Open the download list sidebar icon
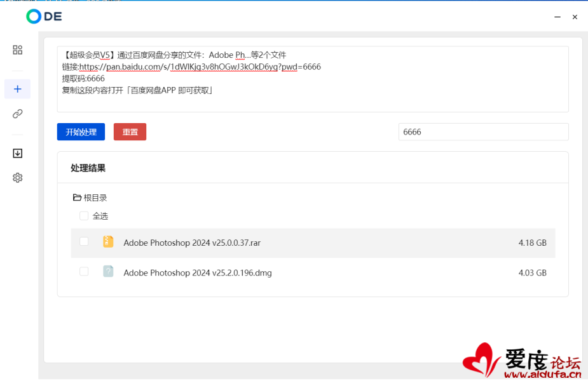Viewport: 588px width, 381px height. [x=18, y=153]
